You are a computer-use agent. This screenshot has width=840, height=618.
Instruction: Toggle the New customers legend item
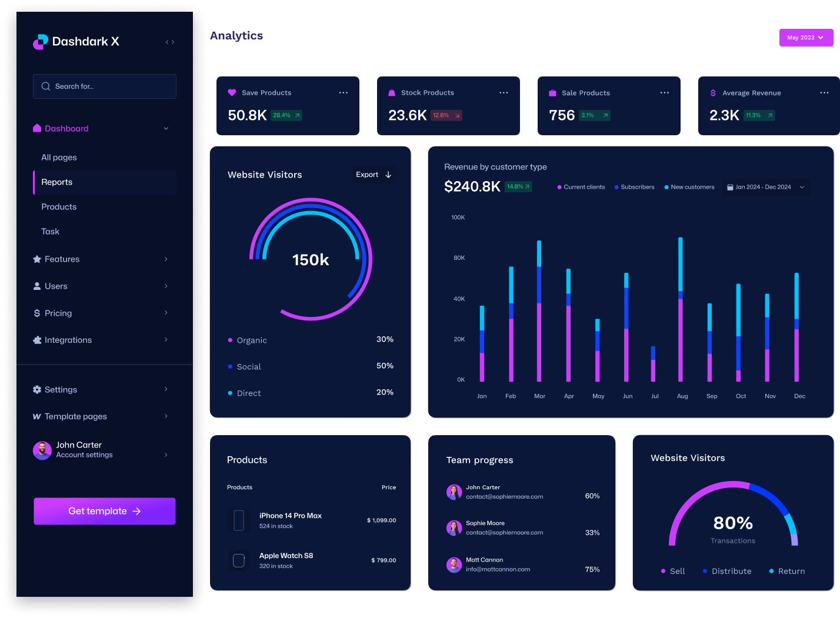point(689,187)
